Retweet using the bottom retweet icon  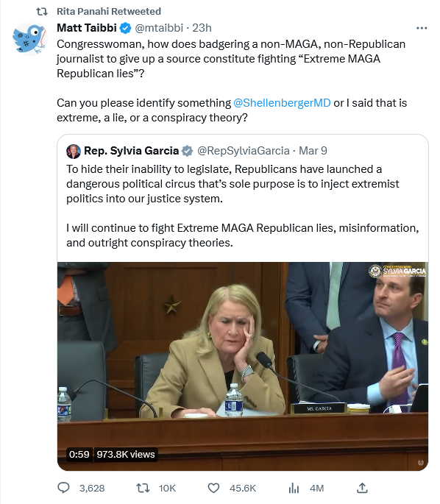pyautogui.click(x=143, y=488)
